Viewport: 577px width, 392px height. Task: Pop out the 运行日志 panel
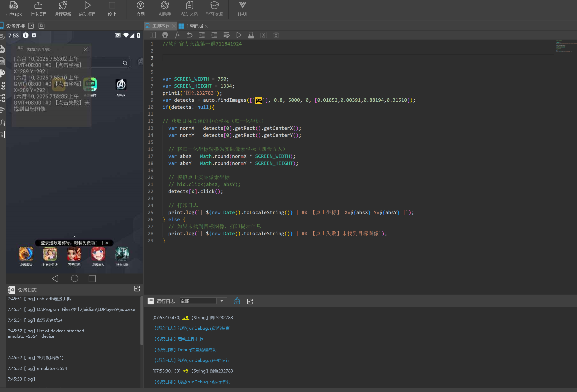point(250,301)
